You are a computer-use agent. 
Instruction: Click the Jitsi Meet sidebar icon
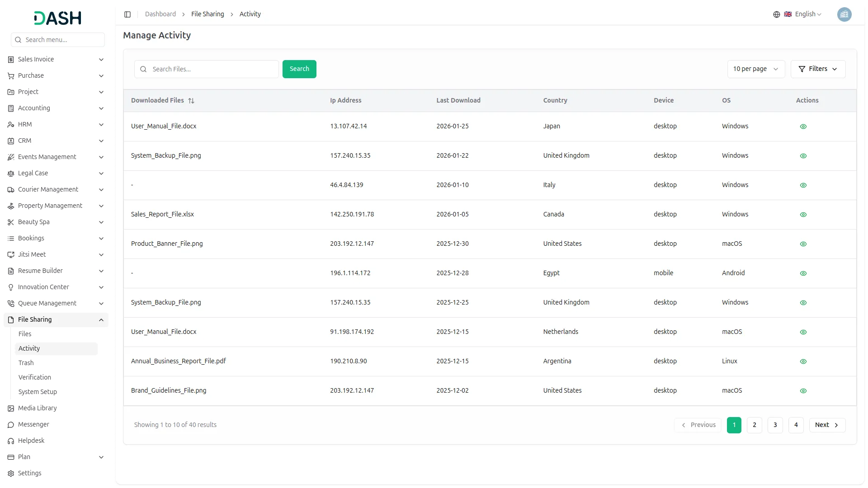(10, 254)
